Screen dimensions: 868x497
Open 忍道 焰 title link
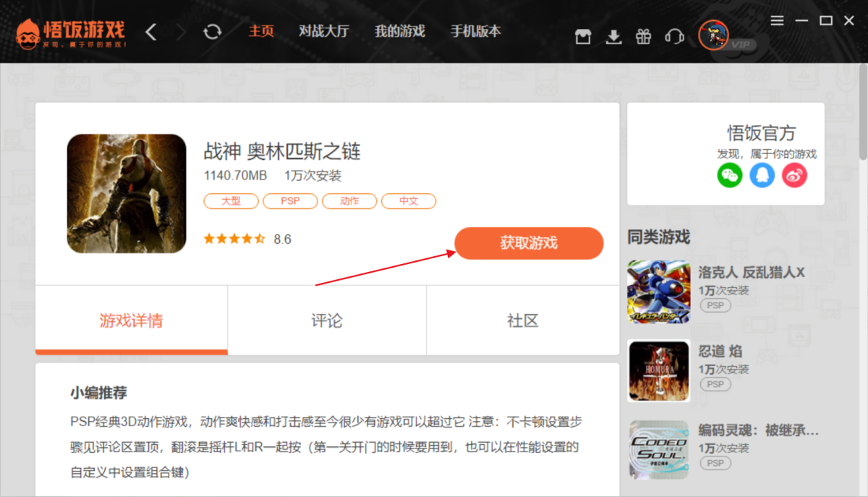tap(720, 352)
